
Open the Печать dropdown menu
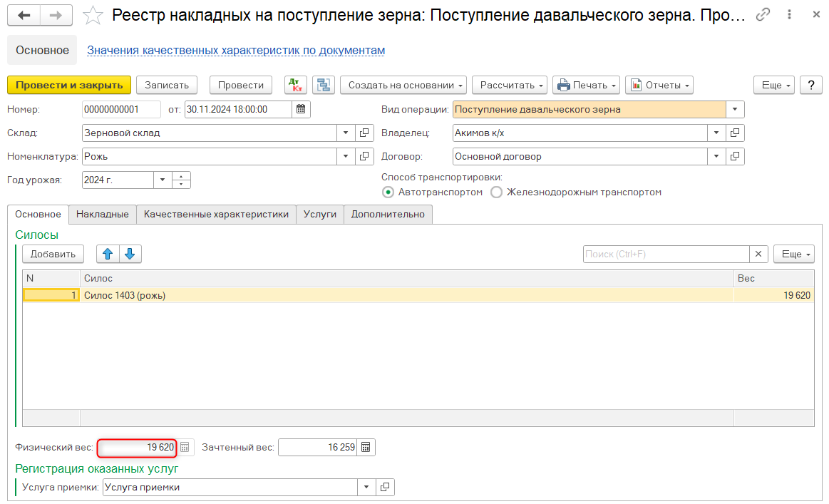tap(587, 85)
